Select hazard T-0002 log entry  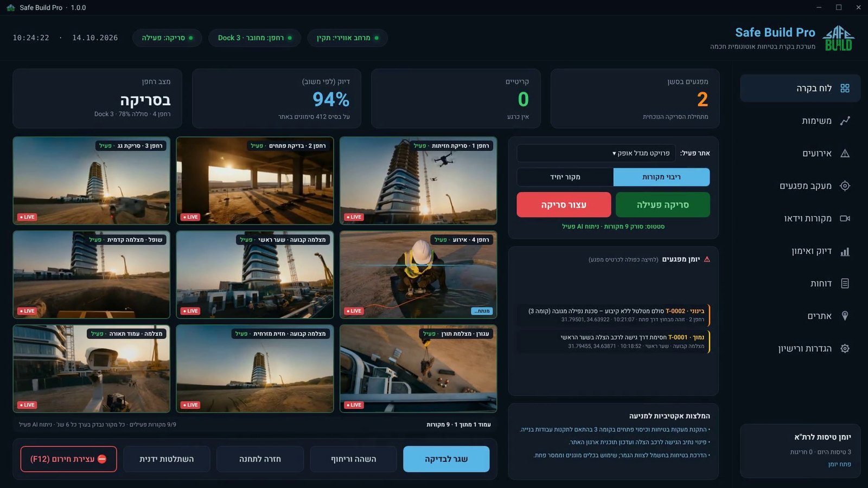tap(613, 315)
